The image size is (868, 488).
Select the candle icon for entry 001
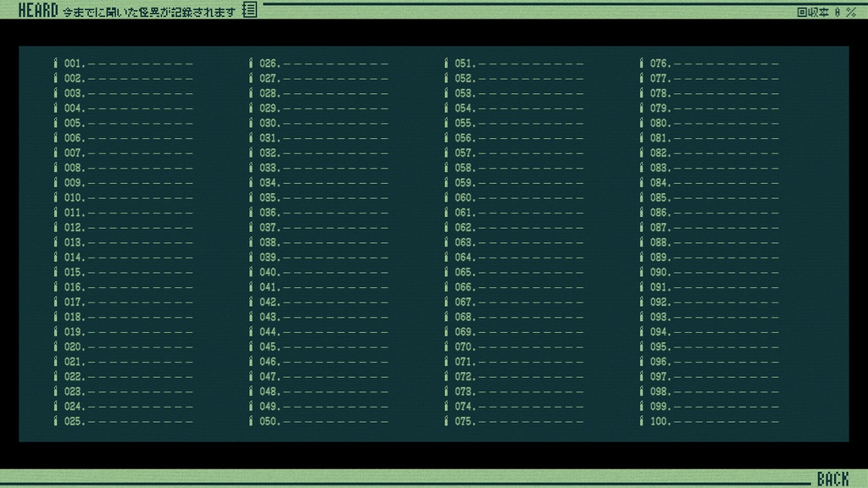click(55, 63)
